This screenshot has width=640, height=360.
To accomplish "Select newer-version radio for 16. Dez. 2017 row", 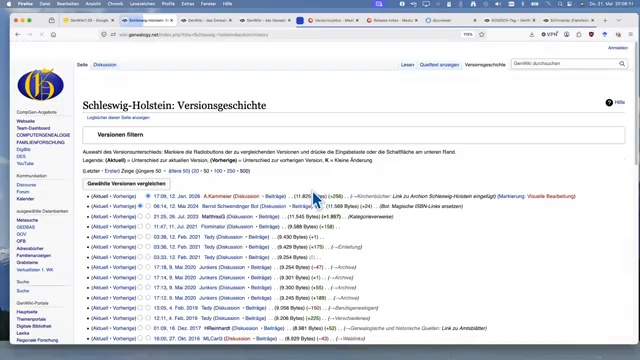I will pyautogui.click(x=148, y=328).
